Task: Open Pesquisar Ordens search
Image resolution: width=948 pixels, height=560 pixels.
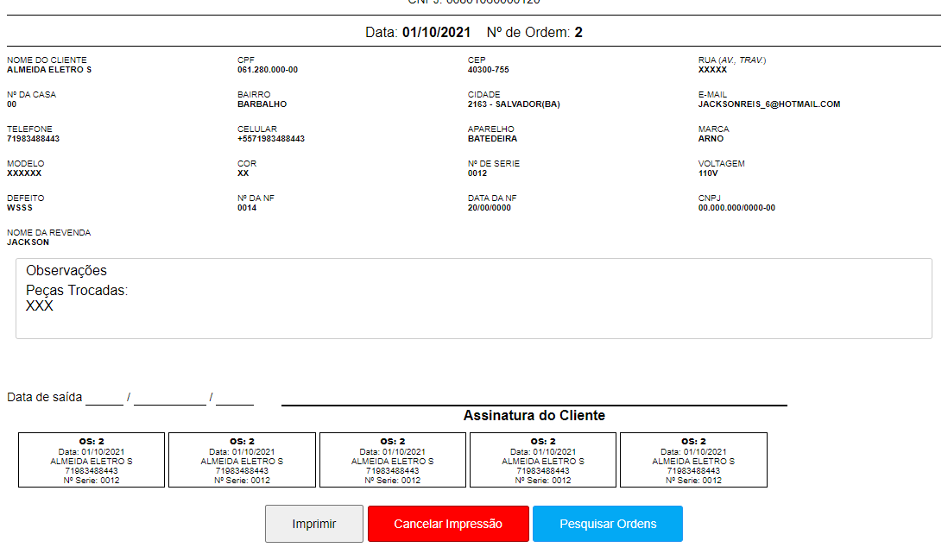Action: [607, 524]
